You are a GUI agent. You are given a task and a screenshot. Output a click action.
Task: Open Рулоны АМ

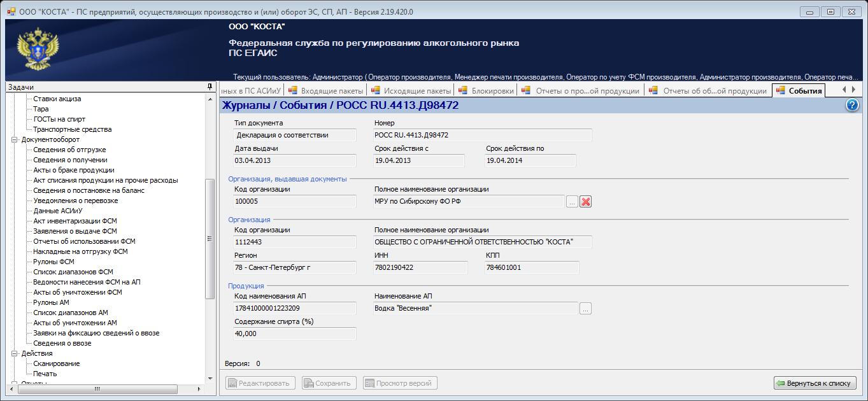(x=52, y=302)
